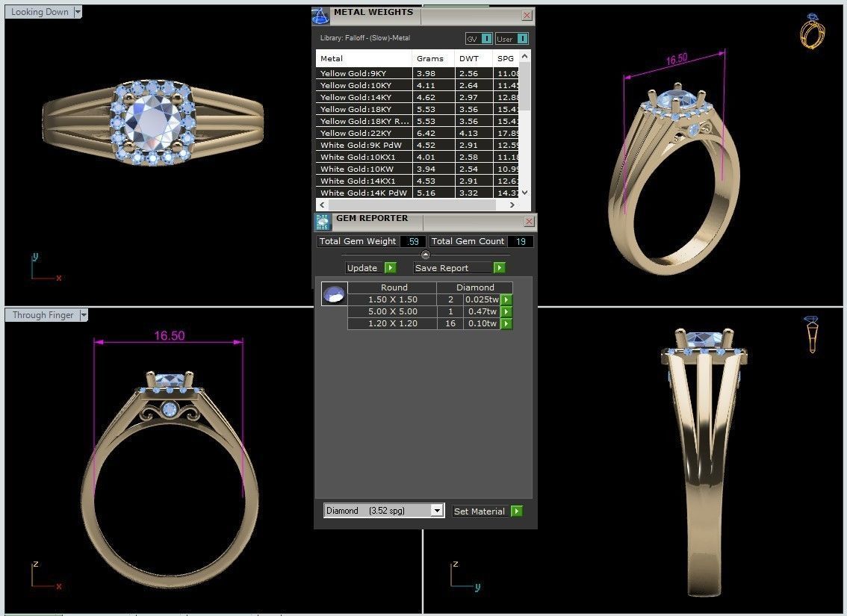The height and width of the screenshot is (616, 847).
Task: Select the Yellow Gold:14KY row
Action: click(417, 97)
